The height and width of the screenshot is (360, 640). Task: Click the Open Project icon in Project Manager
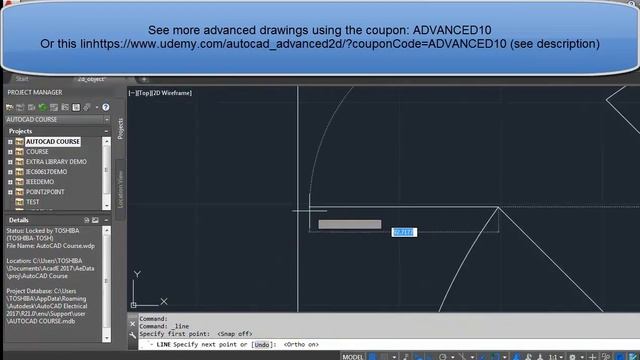click(9, 107)
